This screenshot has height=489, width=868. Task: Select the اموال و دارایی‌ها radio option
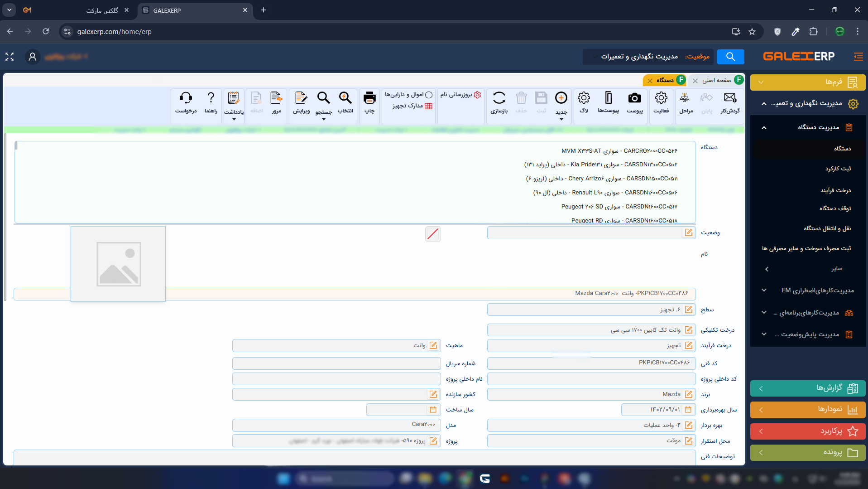(x=429, y=95)
